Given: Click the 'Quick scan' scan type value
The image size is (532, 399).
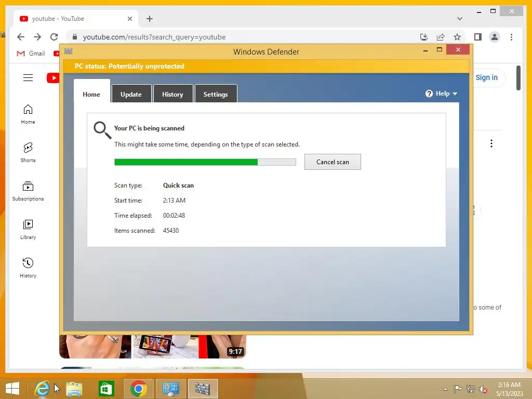Looking at the screenshot, I should coord(179,185).
